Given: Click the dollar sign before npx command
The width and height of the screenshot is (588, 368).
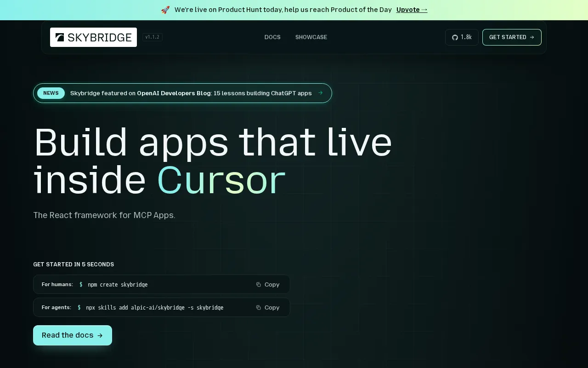Looking at the screenshot, I should coord(79,308).
